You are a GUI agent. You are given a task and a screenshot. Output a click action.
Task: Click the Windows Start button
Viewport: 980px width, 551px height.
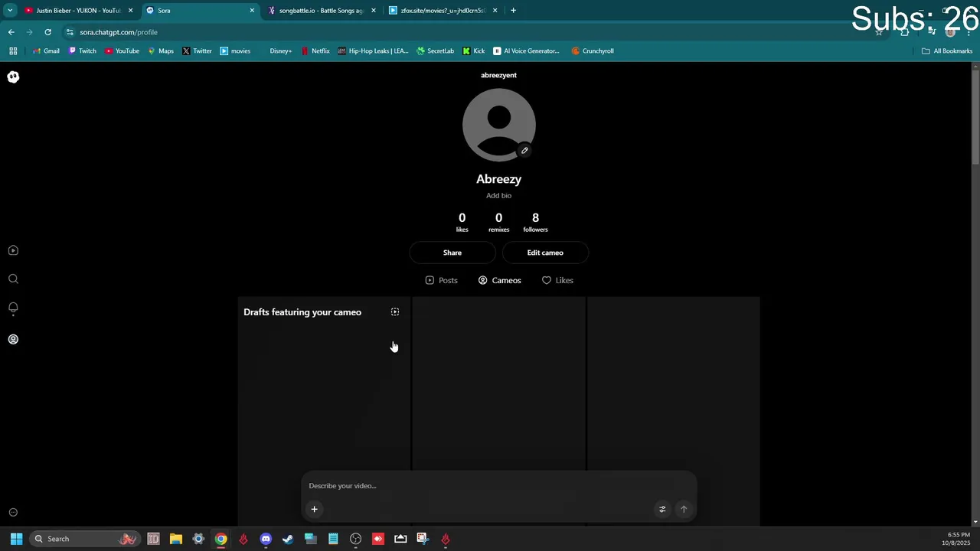coord(16,539)
